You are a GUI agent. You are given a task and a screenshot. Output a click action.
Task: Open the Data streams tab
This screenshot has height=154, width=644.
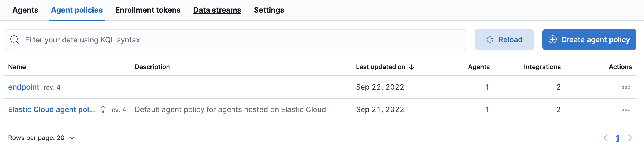coord(217,10)
